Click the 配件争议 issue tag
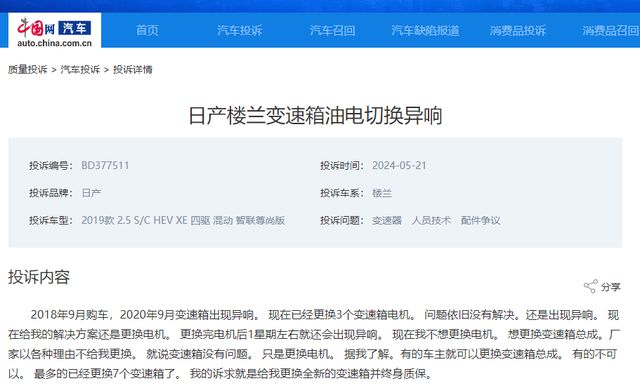The image size is (640, 388). pos(480,220)
